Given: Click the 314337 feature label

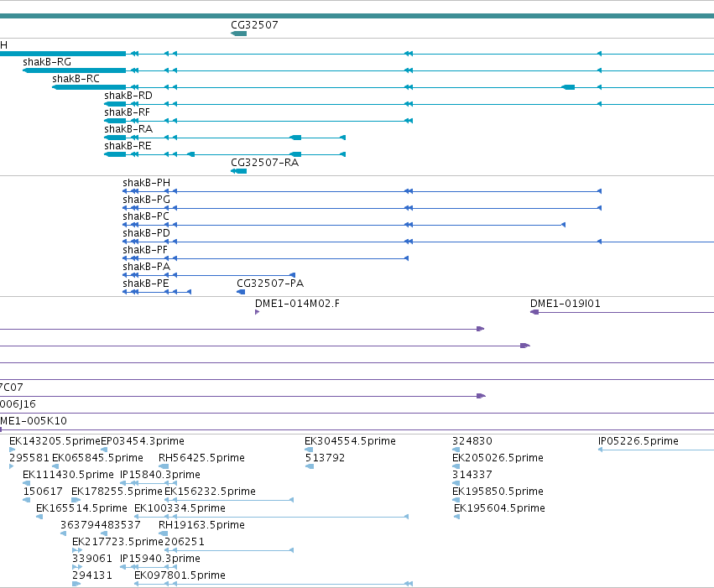Looking at the screenshot, I should coord(472,475).
